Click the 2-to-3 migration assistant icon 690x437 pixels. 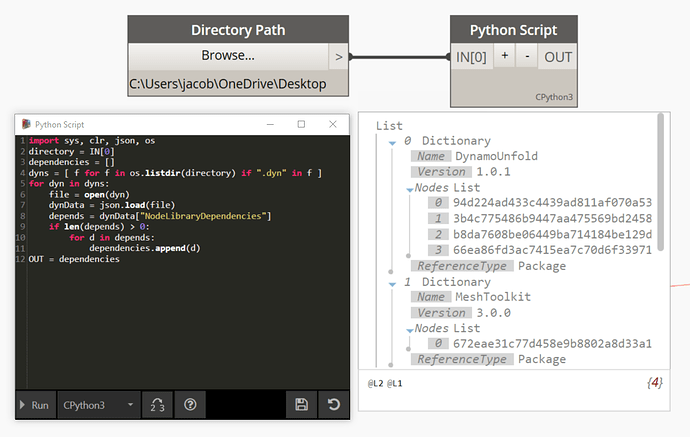(157, 405)
